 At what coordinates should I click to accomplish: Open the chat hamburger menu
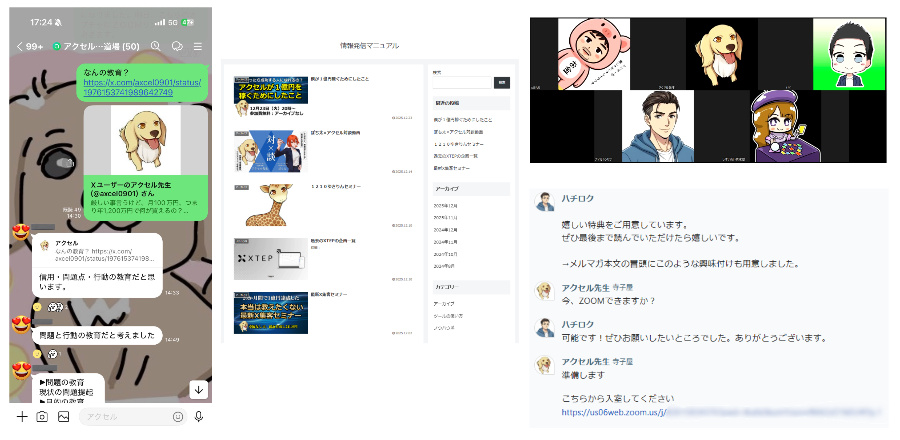click(x=198, y=46)
